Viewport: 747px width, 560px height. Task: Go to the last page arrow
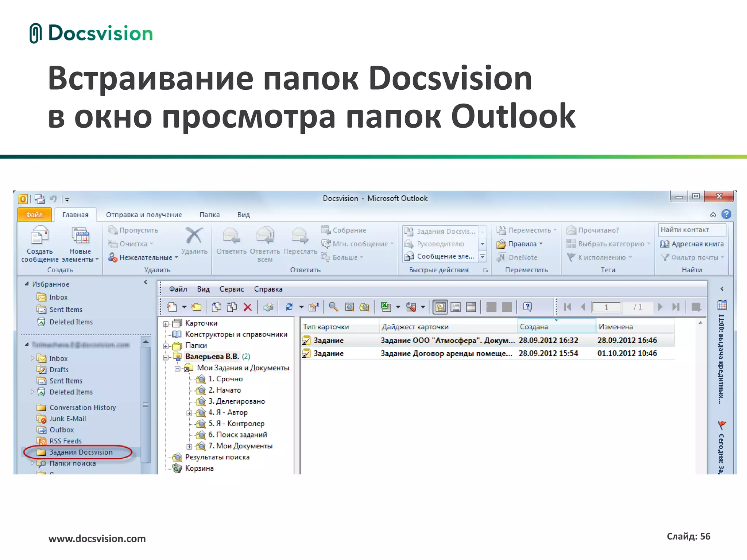[676, 307]
